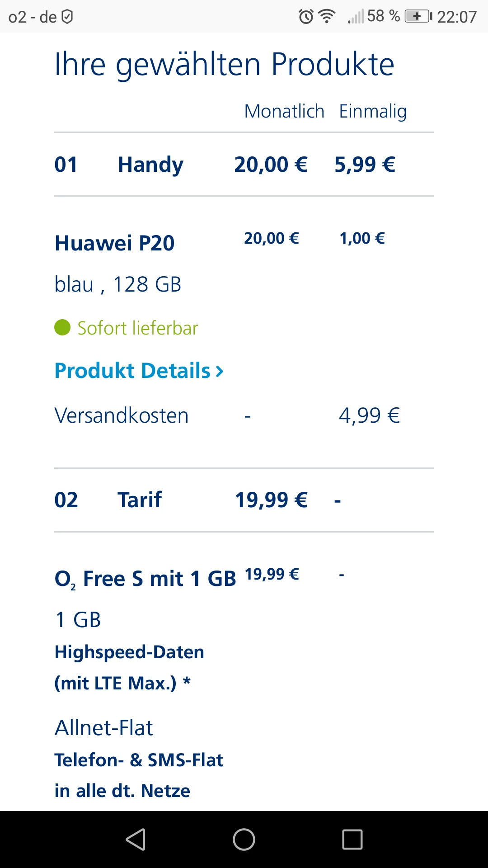488x868 pixels.
Task: Tap the clock showing 22:07
Action: 457,17
